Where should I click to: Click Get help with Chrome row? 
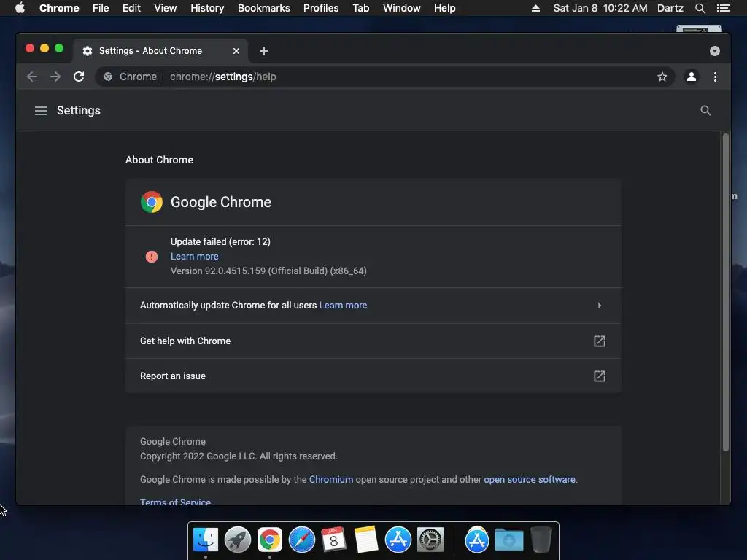tap(373, 341)
